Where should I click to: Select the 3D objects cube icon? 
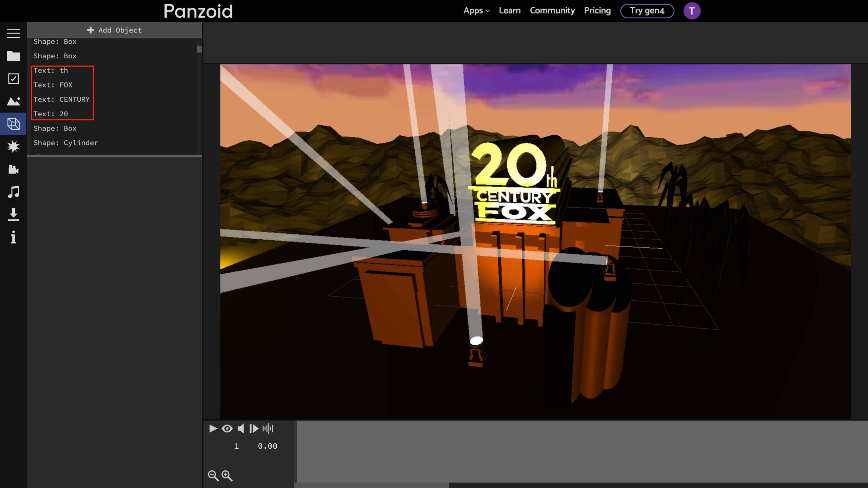(14, 124)
